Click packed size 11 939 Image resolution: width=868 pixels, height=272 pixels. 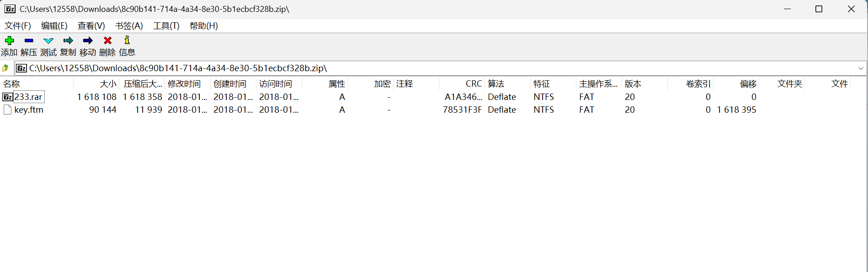pyautogui.click(x=149, y=110)
